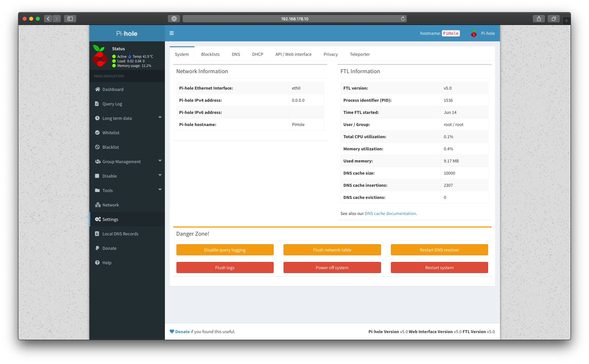Click the Restart system button
Viewport: 589px width, 364px height.
[439, 268]
